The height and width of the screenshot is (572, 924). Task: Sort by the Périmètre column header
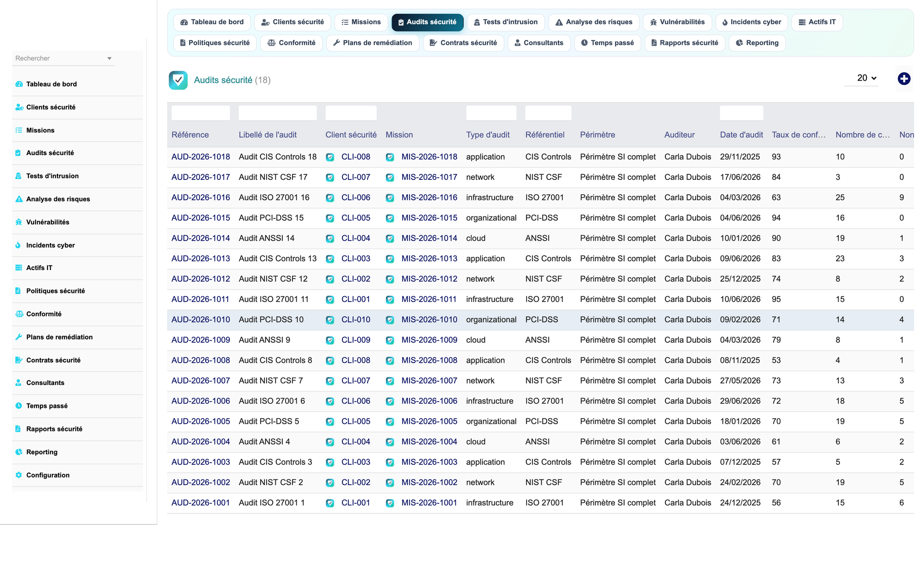(597, 135)
